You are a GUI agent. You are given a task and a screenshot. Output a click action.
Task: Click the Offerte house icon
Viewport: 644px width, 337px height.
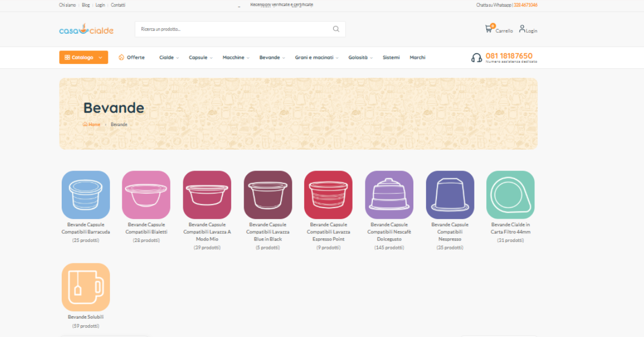pyautogui.click(x=121, y=57)
